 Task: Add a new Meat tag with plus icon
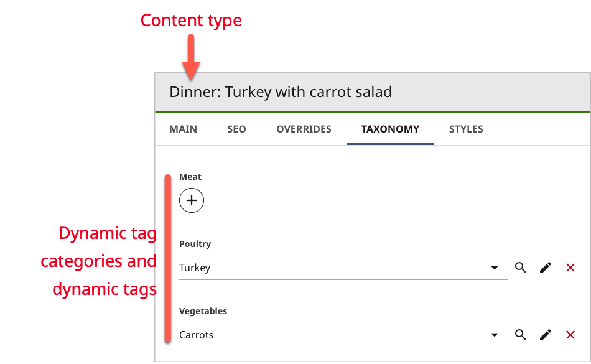(192, 200)
